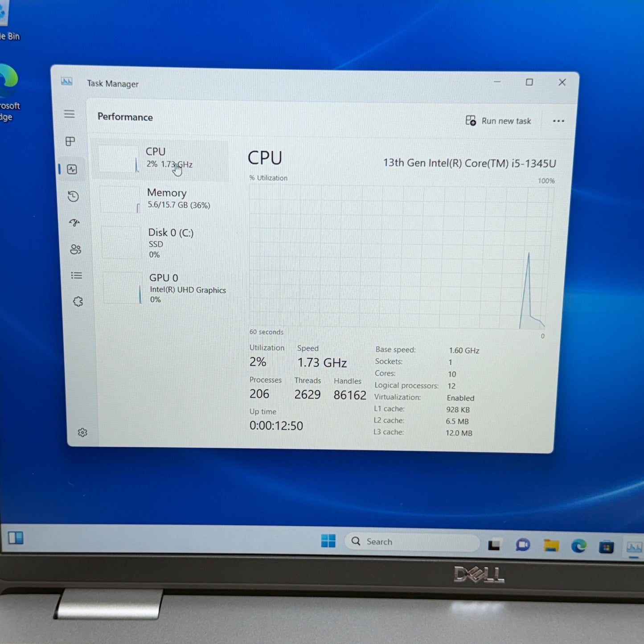This screenshot has width=644, height=644.
Task: Select the Microsoft Edge desktop shortcut
Action: [9, 93]
